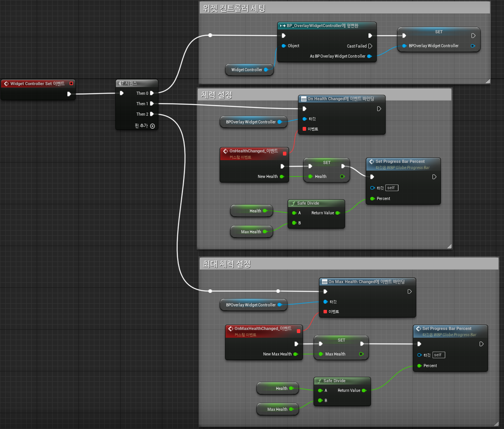Click the As BP Overlay Widget Controller output pin
The width and height of the screenshot is (504, 429).
tap(369, 56)
